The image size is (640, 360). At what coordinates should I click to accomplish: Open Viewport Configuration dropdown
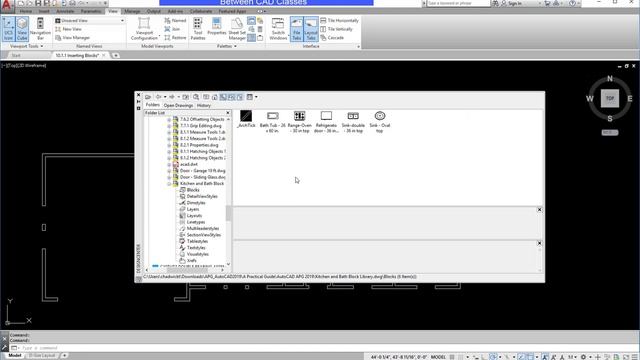144,29
